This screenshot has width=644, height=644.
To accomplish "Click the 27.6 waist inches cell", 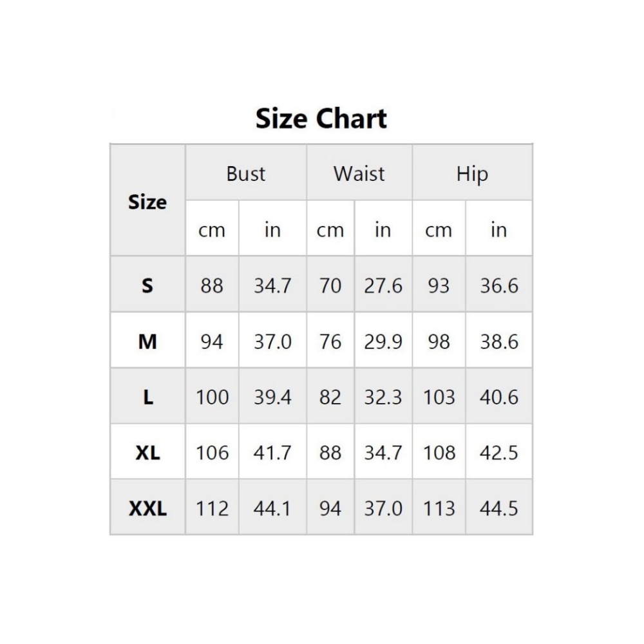I will coord(383,285).
